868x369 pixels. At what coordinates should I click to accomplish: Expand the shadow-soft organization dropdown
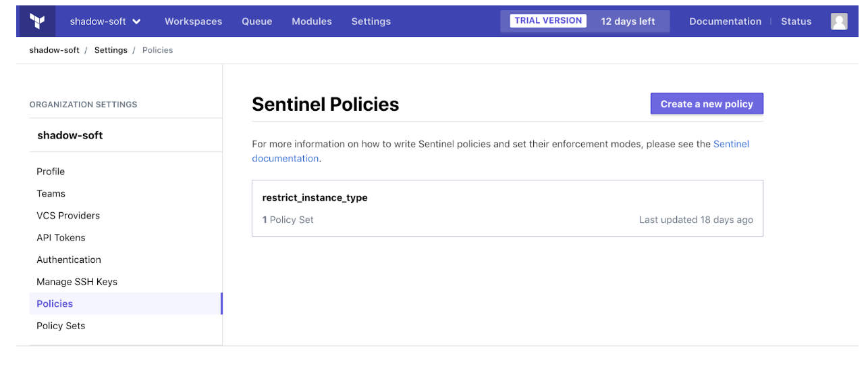[x=105, y=22]
